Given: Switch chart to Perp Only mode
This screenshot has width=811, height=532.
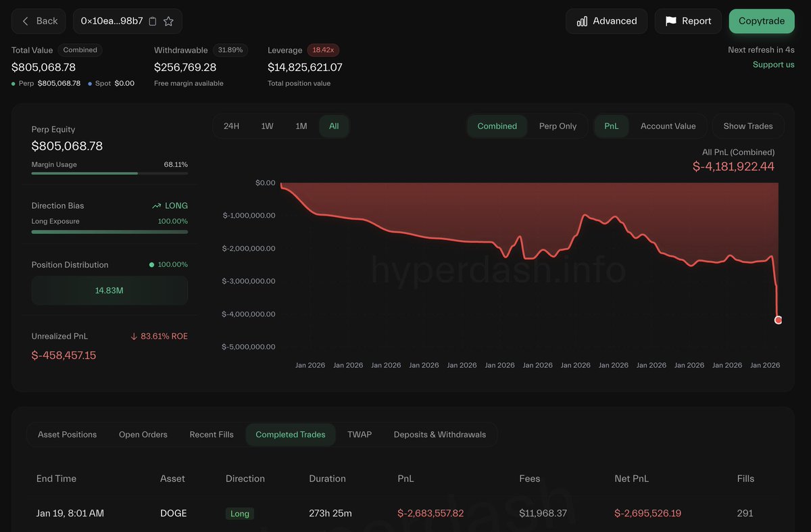Looking at the screenshot, I should [x=558, y=126].
